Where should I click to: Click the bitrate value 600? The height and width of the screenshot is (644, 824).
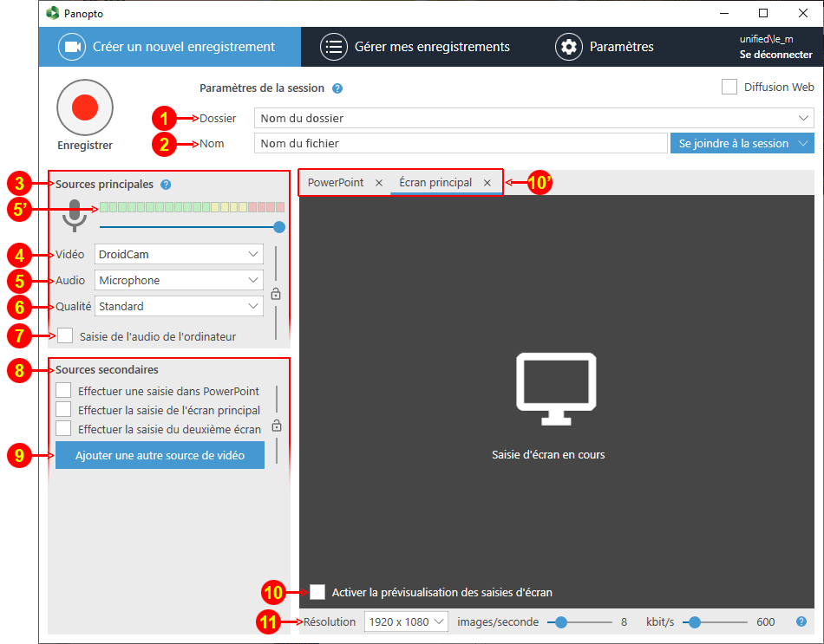pyautogui.click(x=766, y=622)
